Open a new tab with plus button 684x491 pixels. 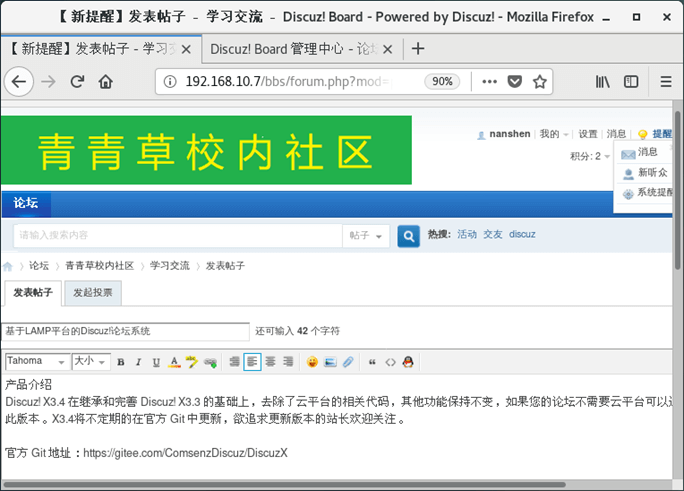pos(418,48)
